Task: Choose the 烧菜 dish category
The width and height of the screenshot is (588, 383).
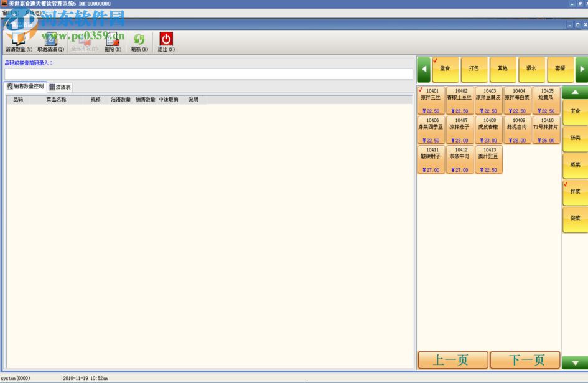Action: point(576,219)
